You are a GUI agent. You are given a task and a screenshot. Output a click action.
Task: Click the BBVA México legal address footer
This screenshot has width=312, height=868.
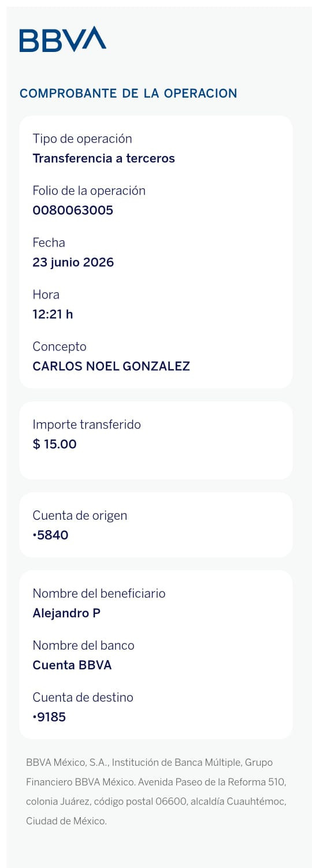[156, 792]
